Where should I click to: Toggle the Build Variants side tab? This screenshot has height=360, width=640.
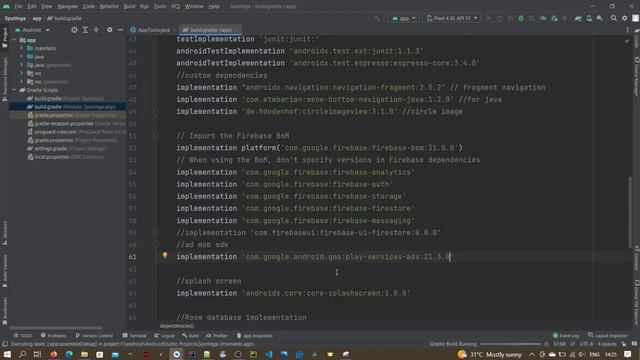4,271
